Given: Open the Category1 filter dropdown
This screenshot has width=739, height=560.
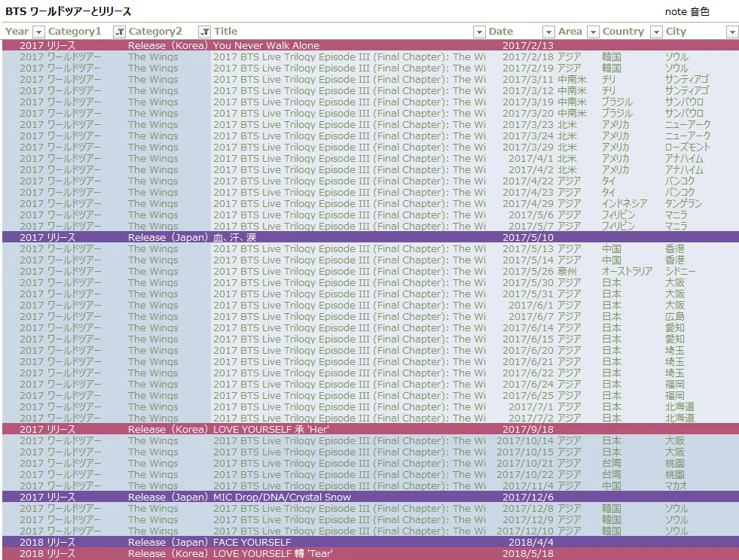Looking at the screenshot, I should (119, 32).
